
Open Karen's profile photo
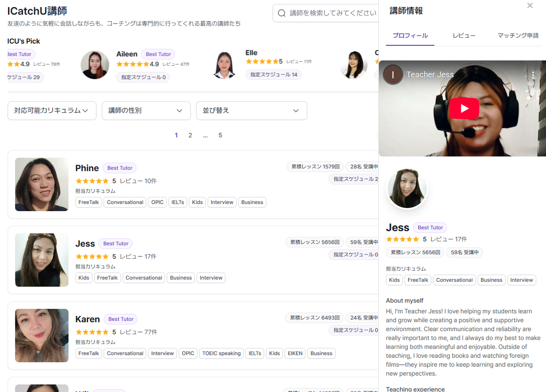42,336
